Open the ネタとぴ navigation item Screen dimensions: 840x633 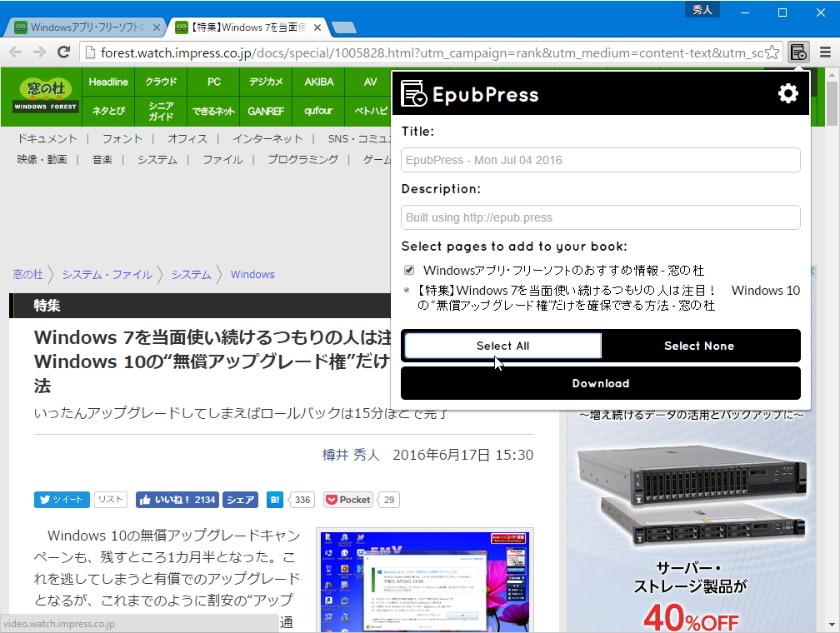(108, 112)
